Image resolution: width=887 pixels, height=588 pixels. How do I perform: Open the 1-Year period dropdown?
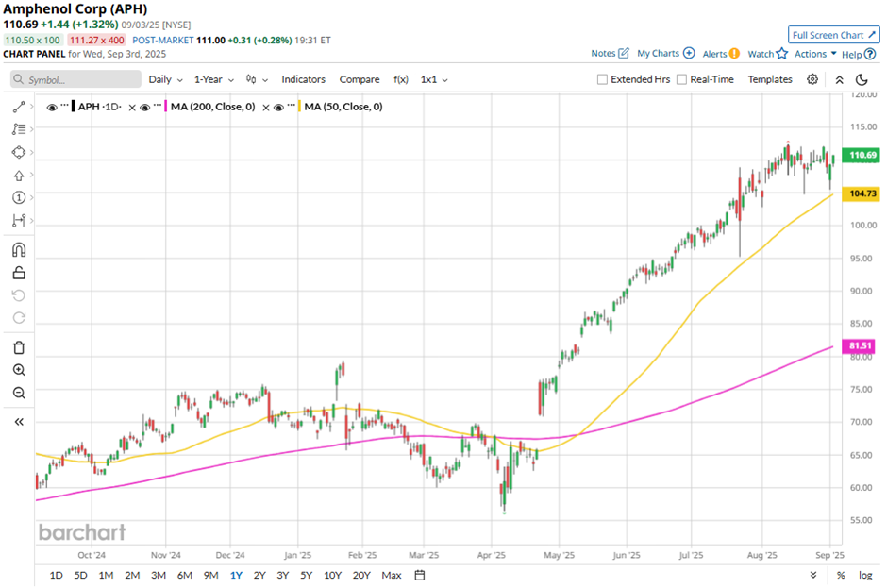pyautogui.click(x=214, y=80)
